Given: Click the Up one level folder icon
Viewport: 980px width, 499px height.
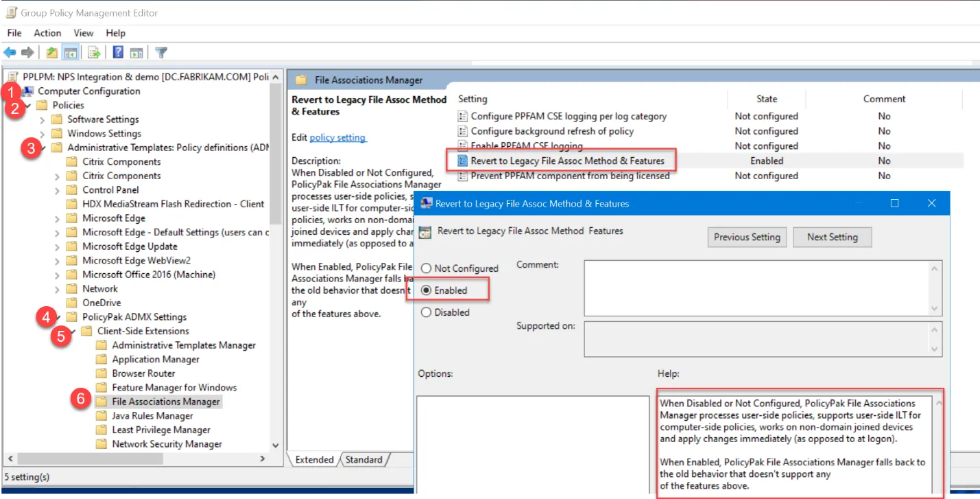Looking at the screenshot, I should pos(52,52).
